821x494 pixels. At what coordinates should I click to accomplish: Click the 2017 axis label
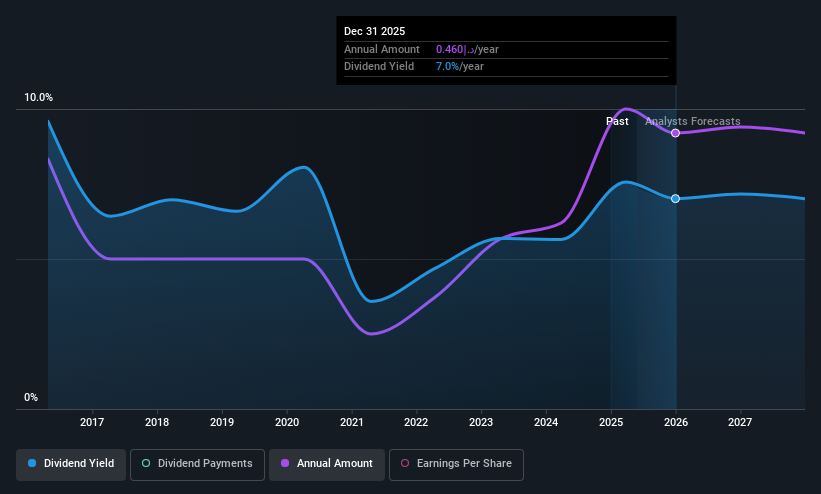pyautogui.click(x=92, y=422)
